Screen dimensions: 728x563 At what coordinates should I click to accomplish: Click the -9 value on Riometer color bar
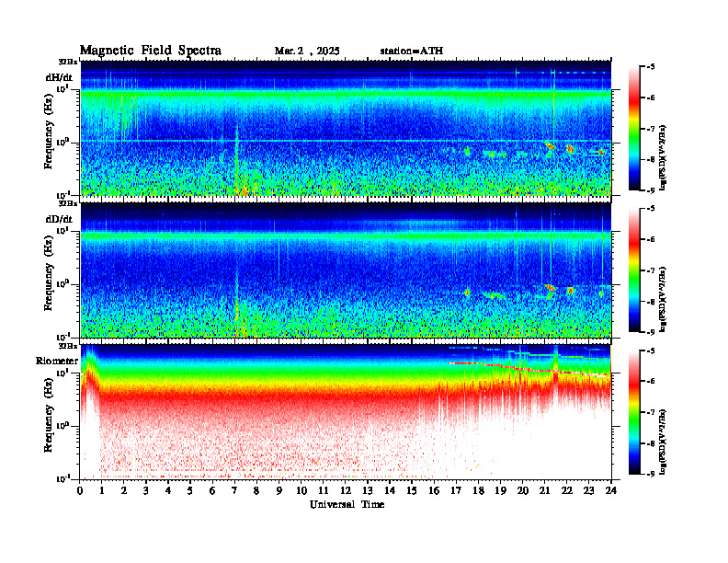click(651, 474)
